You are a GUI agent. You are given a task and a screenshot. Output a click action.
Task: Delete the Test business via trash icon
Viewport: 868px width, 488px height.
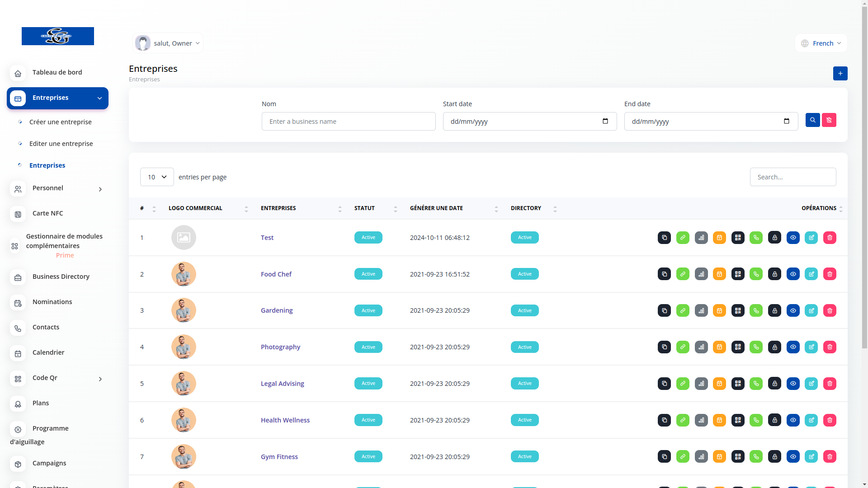click(830, 238)
